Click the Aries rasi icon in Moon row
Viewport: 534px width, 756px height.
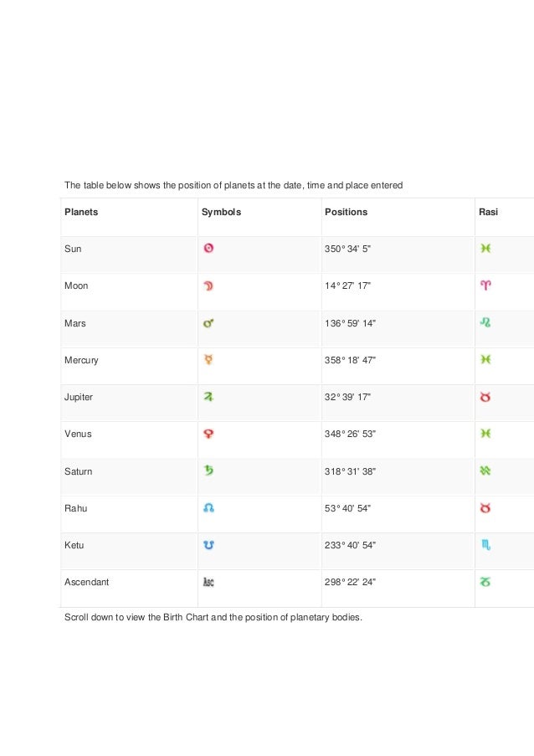click(485, 285)
